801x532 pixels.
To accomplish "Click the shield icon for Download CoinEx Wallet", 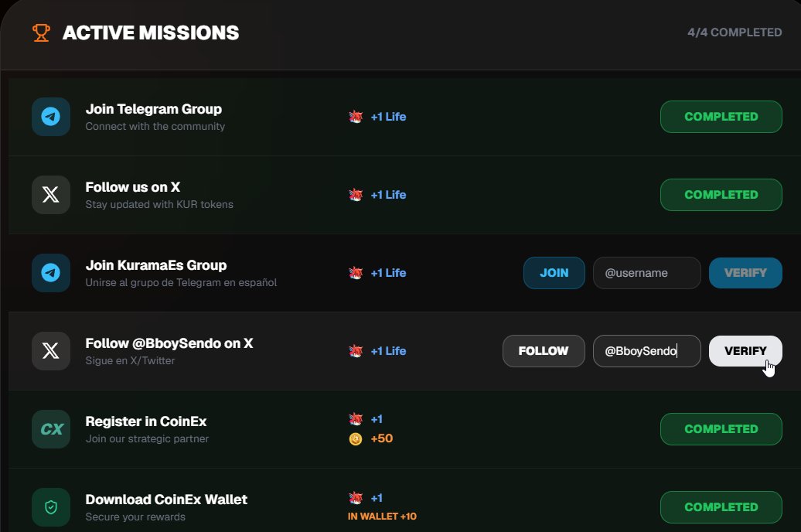I will coord(50,507).
